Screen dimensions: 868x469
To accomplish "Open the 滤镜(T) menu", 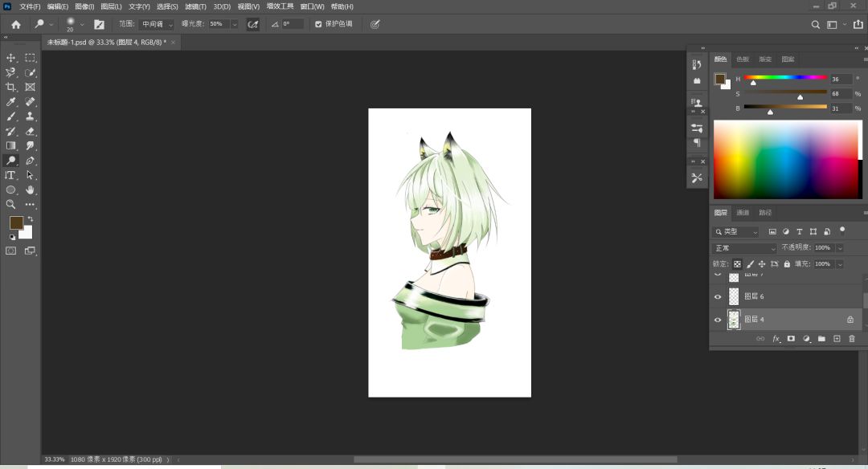I will 196,6.
